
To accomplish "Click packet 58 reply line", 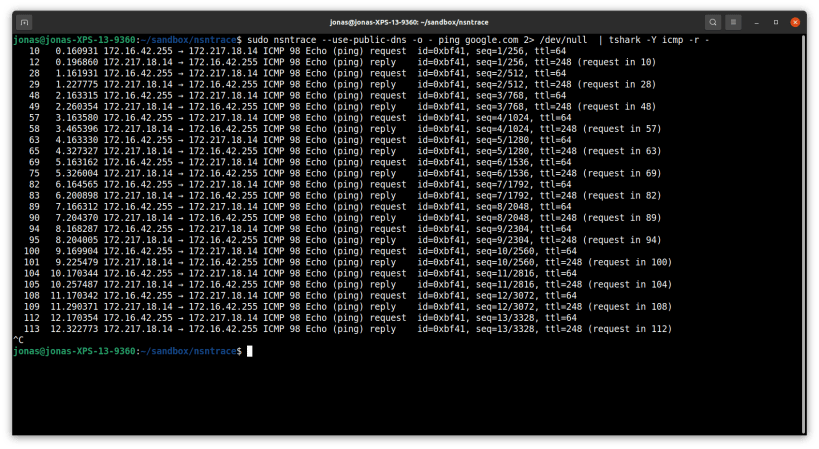I will 345,129.
